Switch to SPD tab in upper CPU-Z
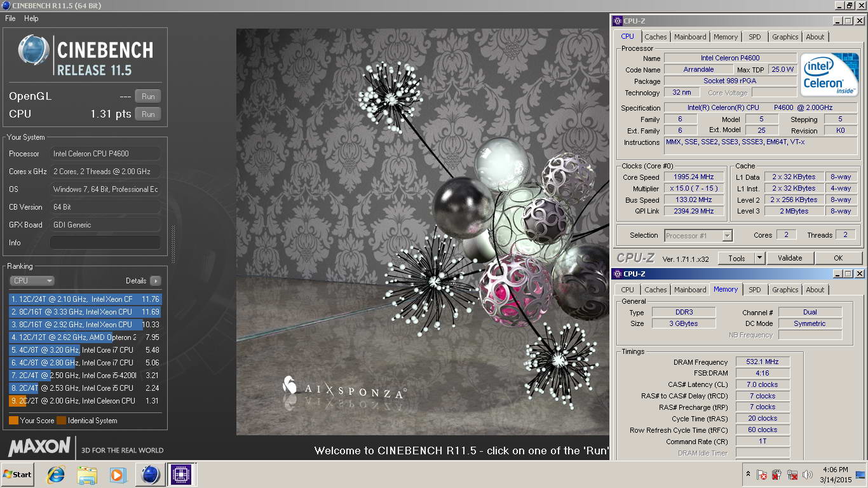This screenshot has height=488, width=868. click(755, 37)
